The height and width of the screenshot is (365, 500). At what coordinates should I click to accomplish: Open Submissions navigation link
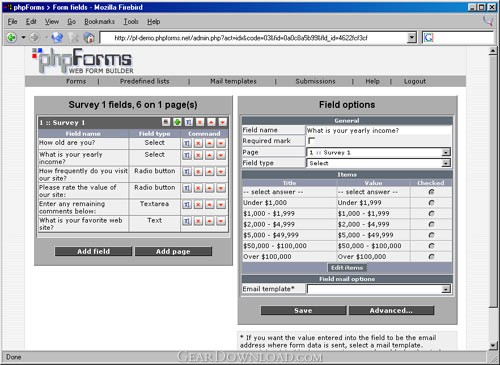click(x=315, y=81)
